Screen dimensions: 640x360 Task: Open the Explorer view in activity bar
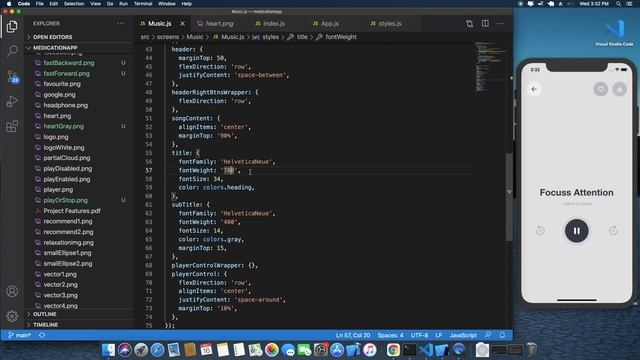(x=12, y=27)
